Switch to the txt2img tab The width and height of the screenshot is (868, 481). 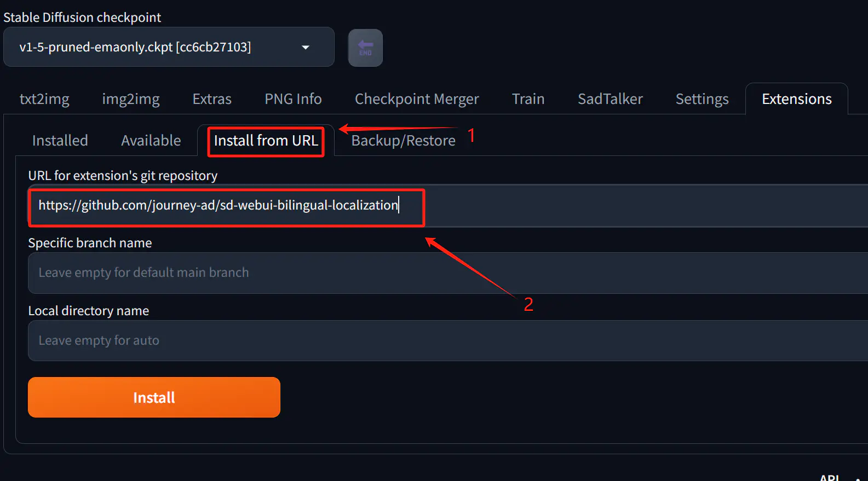(x=44, y=99)
